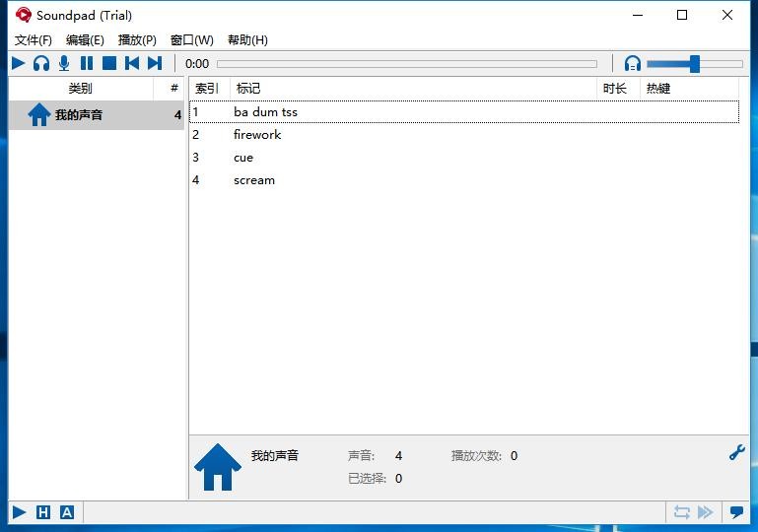Sort by the 热键 column header

[689, 89]
